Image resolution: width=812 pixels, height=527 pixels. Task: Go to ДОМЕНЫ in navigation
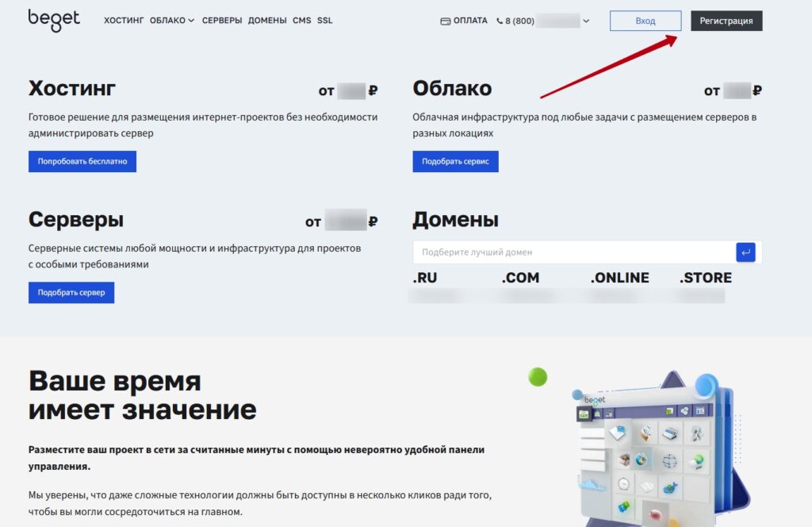(267, 21)
